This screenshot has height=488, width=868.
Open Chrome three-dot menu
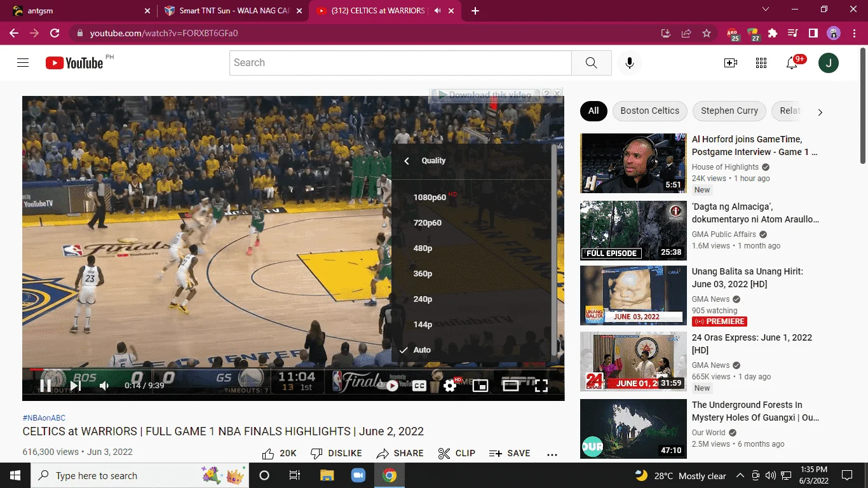pos(853,33)
